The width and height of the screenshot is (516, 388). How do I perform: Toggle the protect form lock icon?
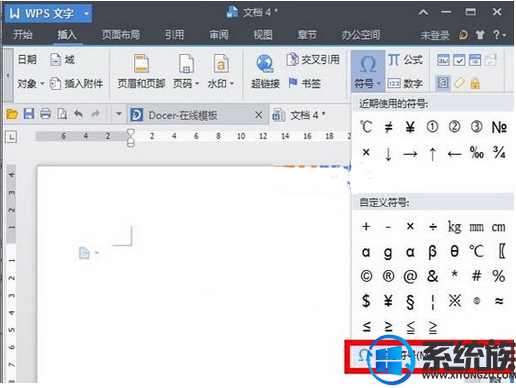tap(475, 83)
